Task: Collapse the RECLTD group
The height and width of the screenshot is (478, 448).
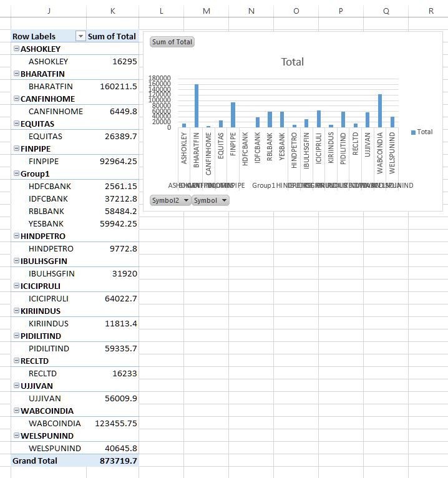Action: coord(17,361)
